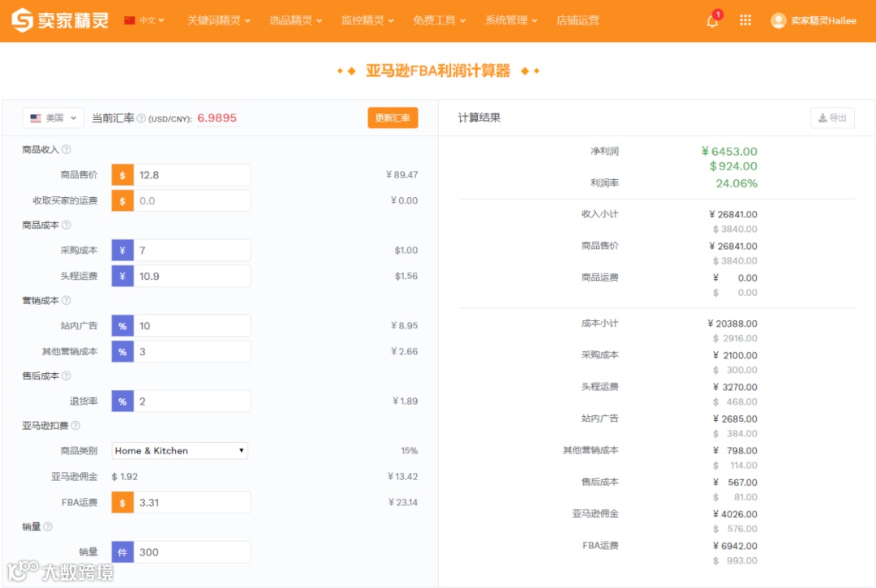Click the FBA运费 input with 3.31
This screenshot has width=876, height=588.
pos(191,502)
